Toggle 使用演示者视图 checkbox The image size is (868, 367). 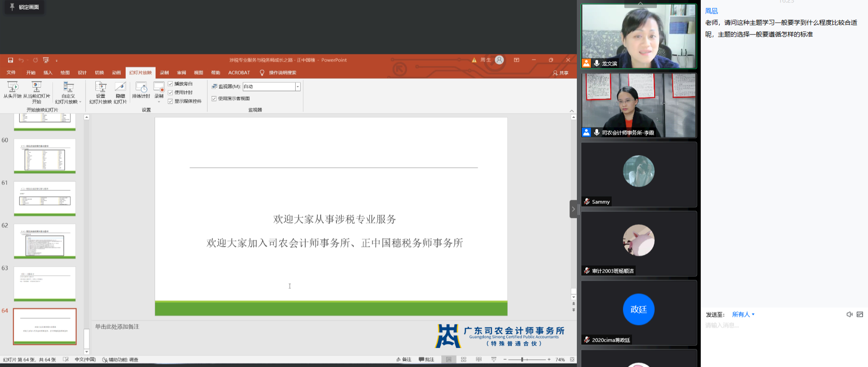click(214, 99)
